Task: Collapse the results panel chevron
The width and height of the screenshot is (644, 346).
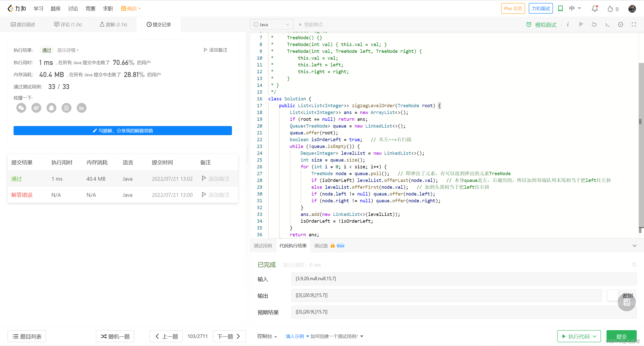Action: [x=634, y=246]
